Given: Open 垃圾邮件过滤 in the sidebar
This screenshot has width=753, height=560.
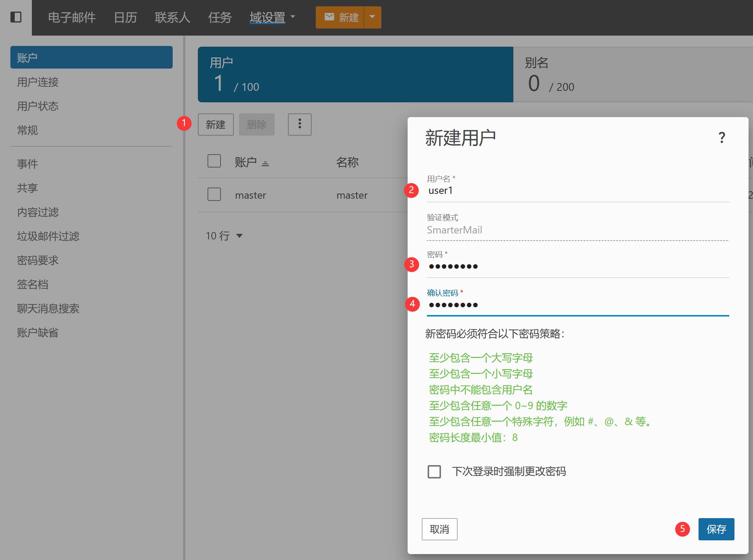Looking at the screenshot, I should [x=48, y=236].
